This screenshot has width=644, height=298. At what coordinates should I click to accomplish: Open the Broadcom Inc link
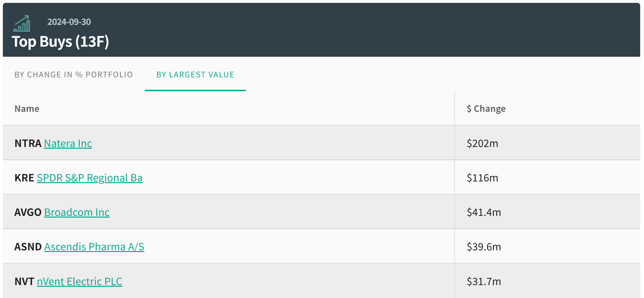[x=77, y=212]
